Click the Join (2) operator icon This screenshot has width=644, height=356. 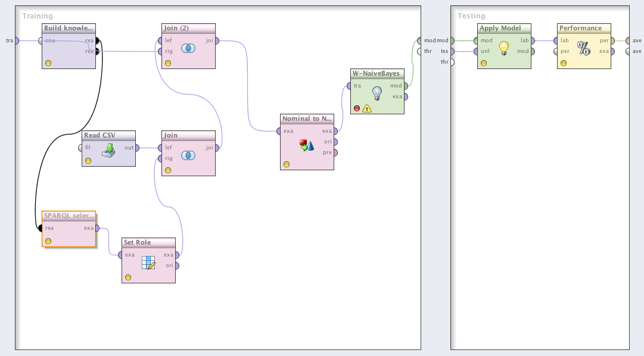pos(188,48)
